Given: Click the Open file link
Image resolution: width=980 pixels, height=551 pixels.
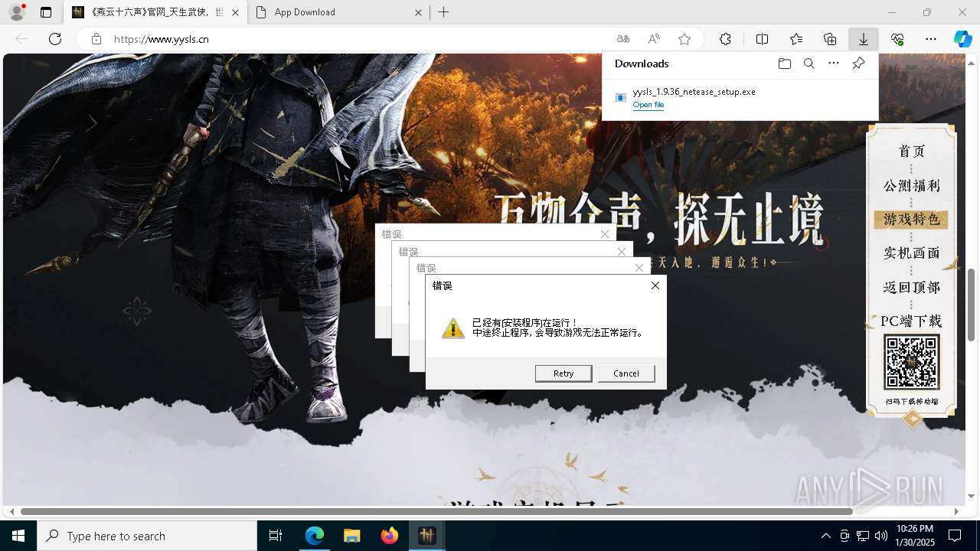Looking at the screenshot, I should point(648,105).
